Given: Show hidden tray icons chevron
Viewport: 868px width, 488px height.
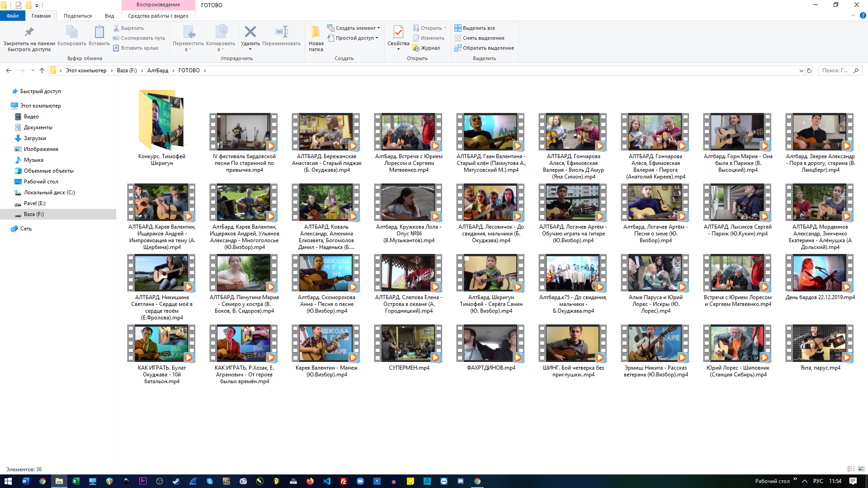Looking at the screenshot, I should 805,481.
